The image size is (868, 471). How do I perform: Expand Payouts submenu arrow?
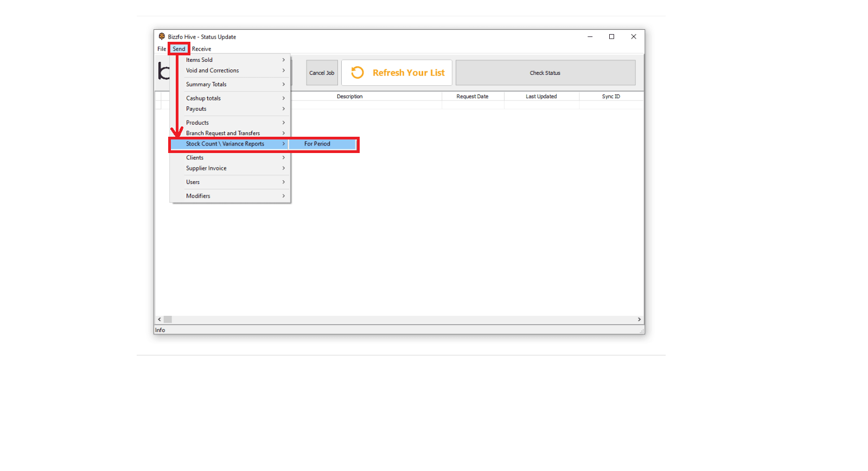coord(283,109)
